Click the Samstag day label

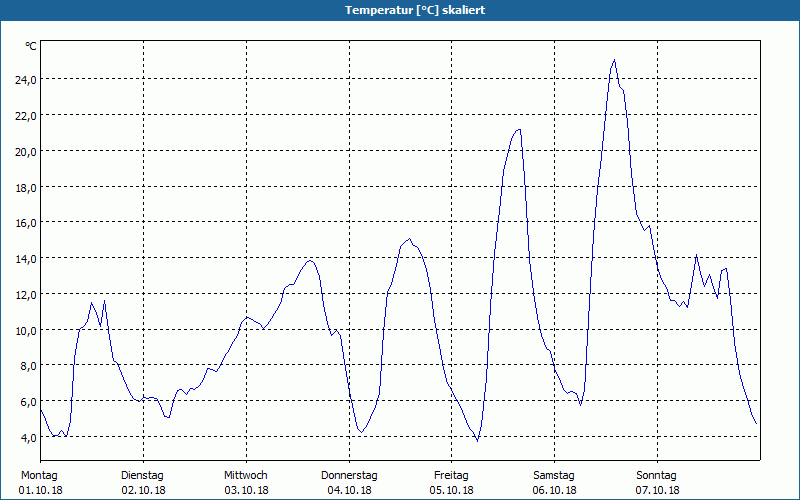554,476
